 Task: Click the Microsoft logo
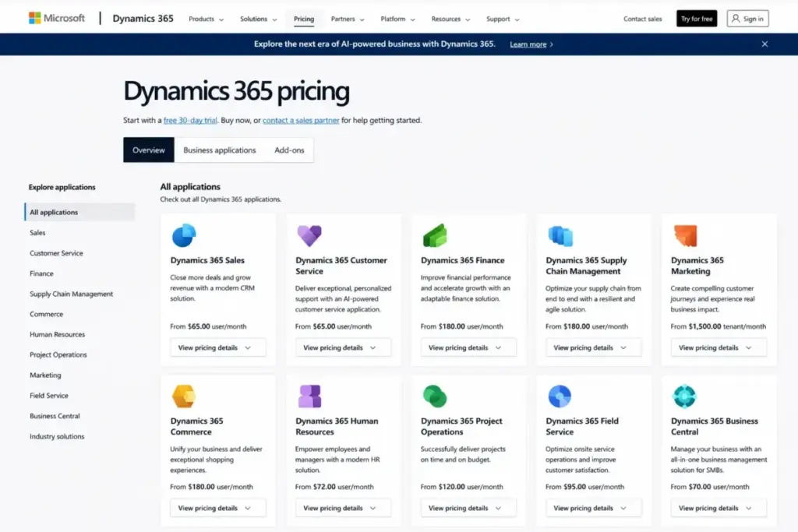pyautogui.click(x=56, y=19)
